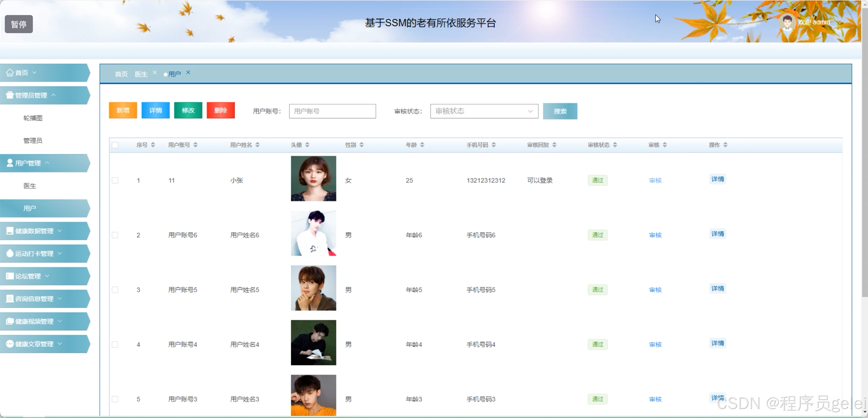868x418 pixels.
Task: Toggle the select-all header checkbox
Action: coord(115,145)
